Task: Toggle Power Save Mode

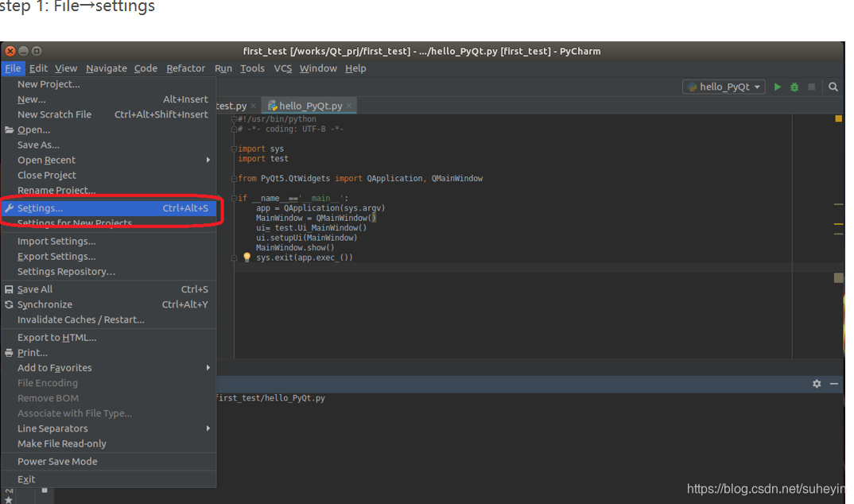Action: [109, 462]
